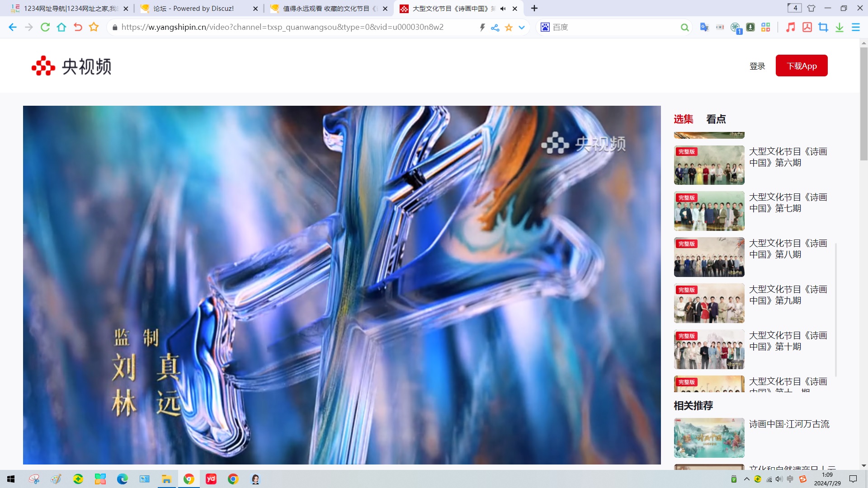Image resolution: width=868 pixels, height=488 pixels.
Task: Open File Explorer from taskbar
Action: coord(166,479)
